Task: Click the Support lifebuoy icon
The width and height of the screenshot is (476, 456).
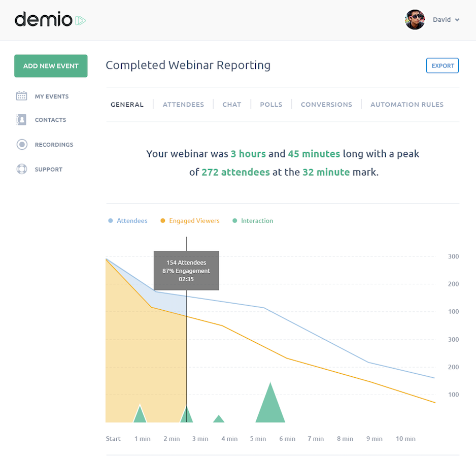Action: pyautogui.click(x=22, y=169)
